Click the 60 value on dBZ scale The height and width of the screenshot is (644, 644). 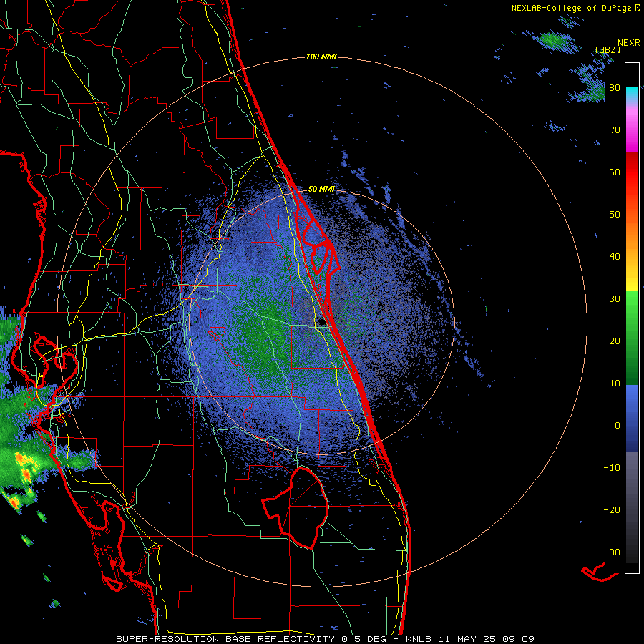tap(615, 172)
